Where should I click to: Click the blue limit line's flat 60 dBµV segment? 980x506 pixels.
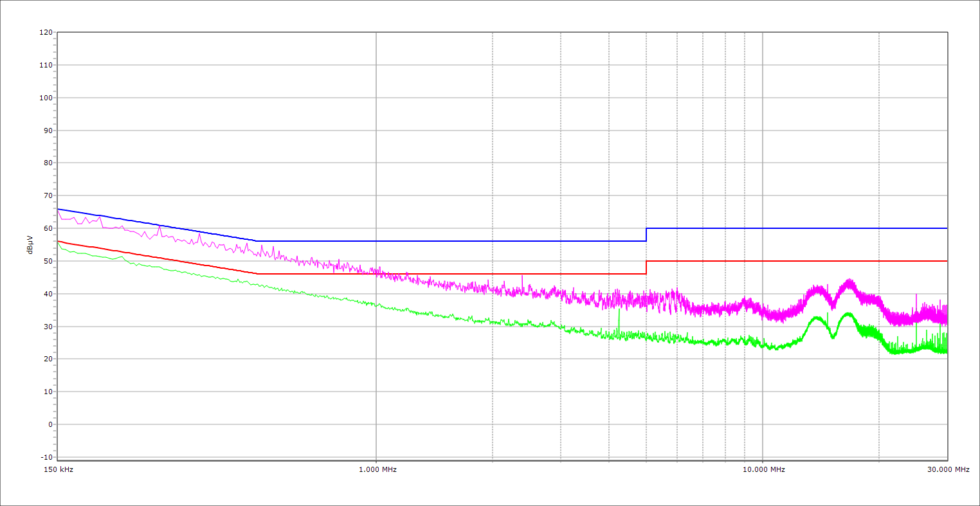pyautogui.click(x=797, y=228)
